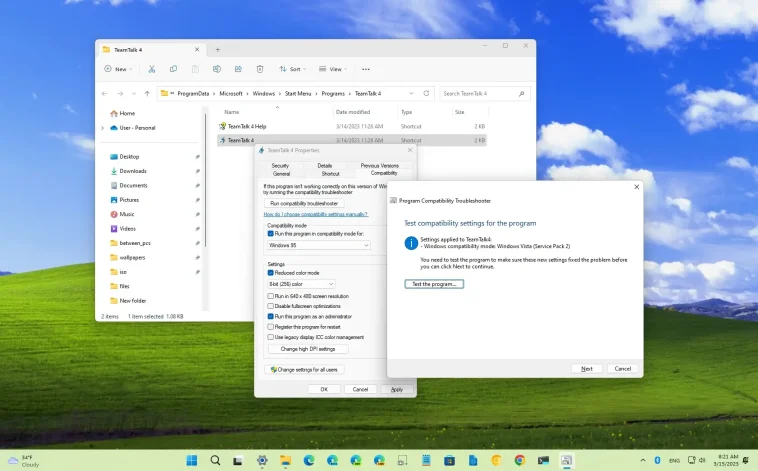Screen dimensions: 758x471
Task: Click the Share icon in Explorer toolbar
Action: (238, 69)
